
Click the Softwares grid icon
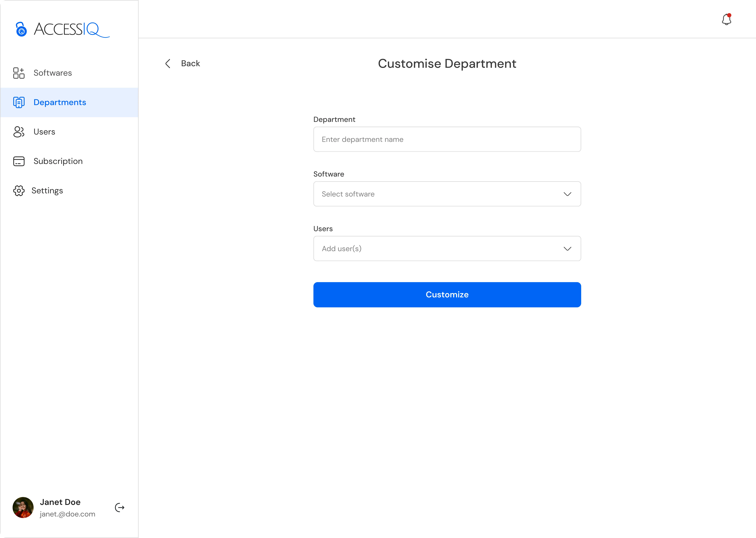tap(19, 73)
